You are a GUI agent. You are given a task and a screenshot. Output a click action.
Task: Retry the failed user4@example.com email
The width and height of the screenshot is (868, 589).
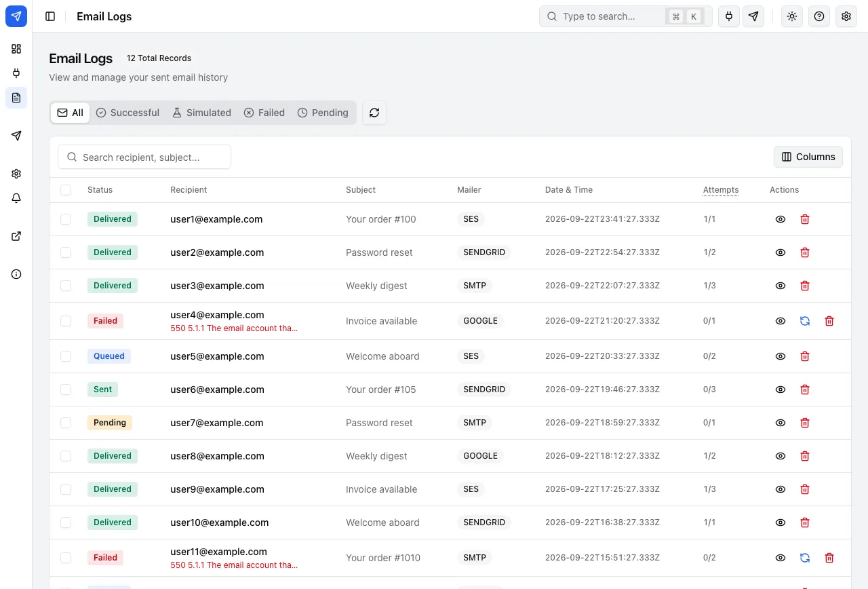[x=805, y=321]
